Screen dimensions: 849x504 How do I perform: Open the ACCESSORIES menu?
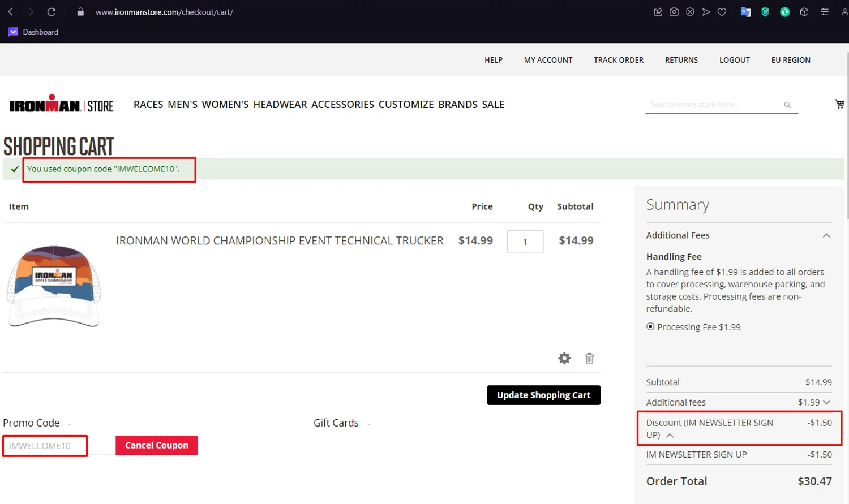click(x=343, y=105)
